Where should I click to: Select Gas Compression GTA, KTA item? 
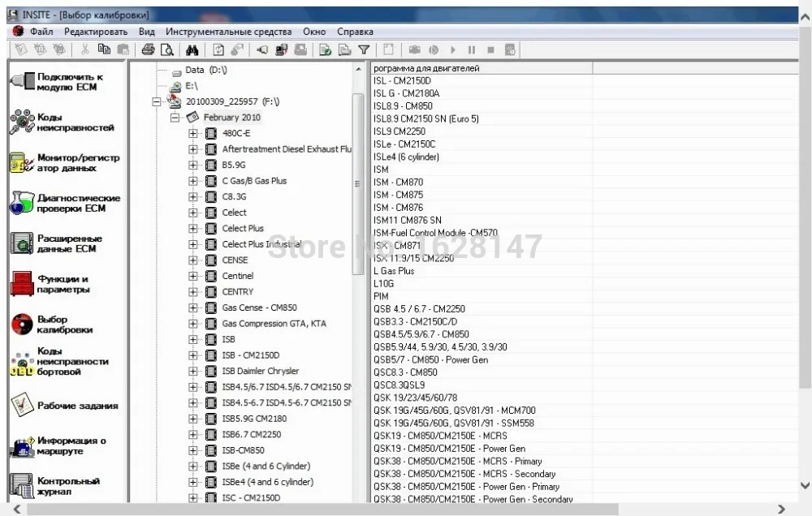click(274, 324)
